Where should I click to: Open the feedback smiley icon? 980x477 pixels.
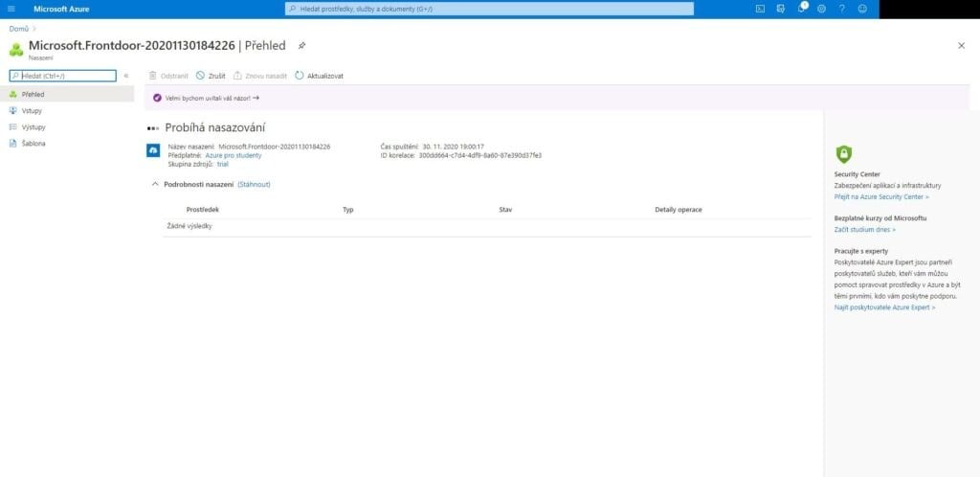862,9
